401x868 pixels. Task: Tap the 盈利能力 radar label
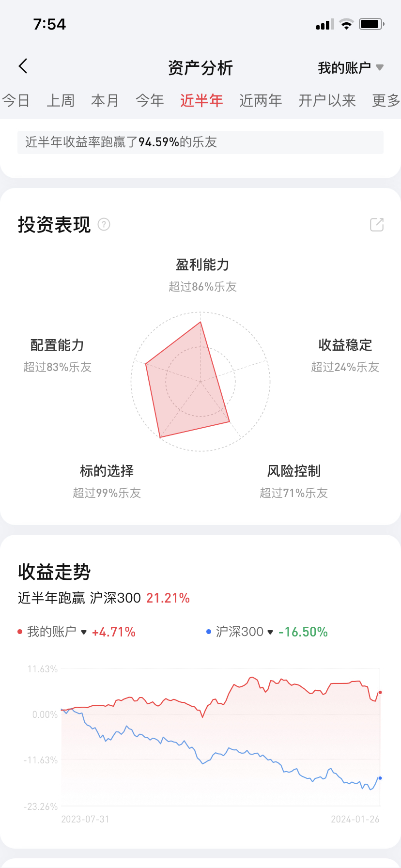point(202,265)
